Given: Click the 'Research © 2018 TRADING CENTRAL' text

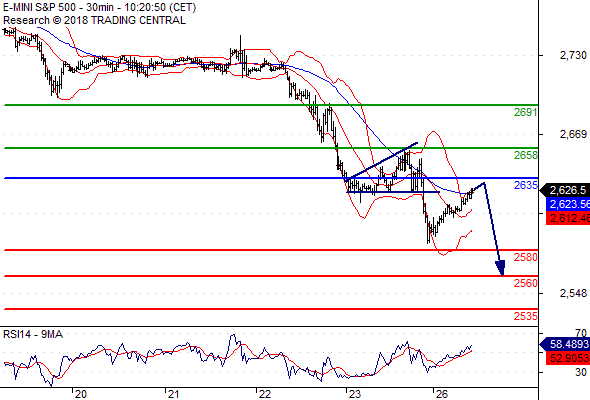Looking at the screenshot, I should pyautogui.click(x=94, y=20).
